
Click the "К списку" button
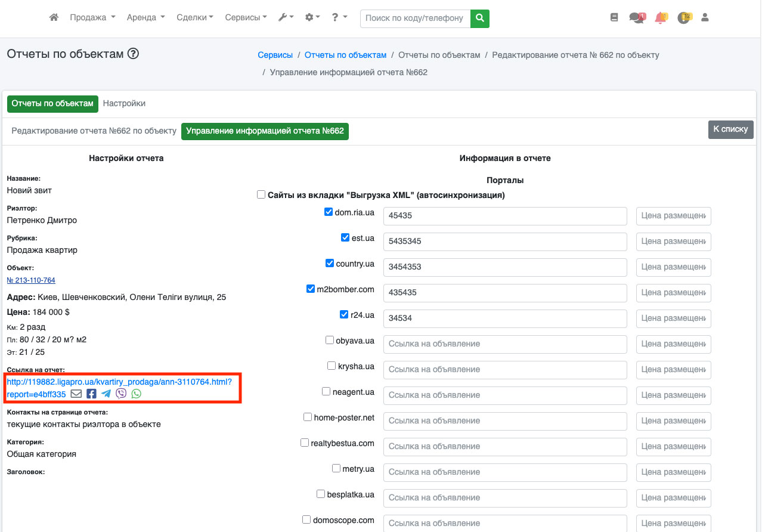(x=730, y=129)
